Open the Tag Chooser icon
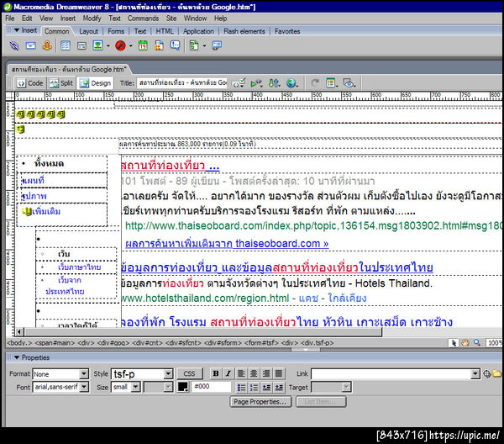Viewport: 504px width, 444px height. (217, 45)
